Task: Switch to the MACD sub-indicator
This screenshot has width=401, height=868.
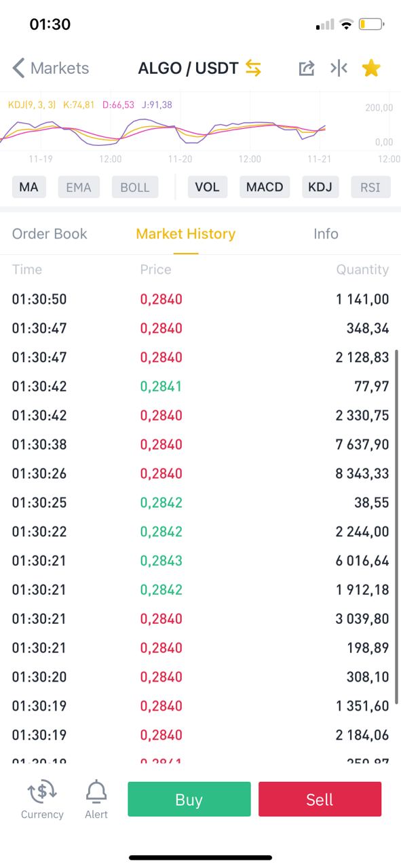Action: [x=265, y=187]
